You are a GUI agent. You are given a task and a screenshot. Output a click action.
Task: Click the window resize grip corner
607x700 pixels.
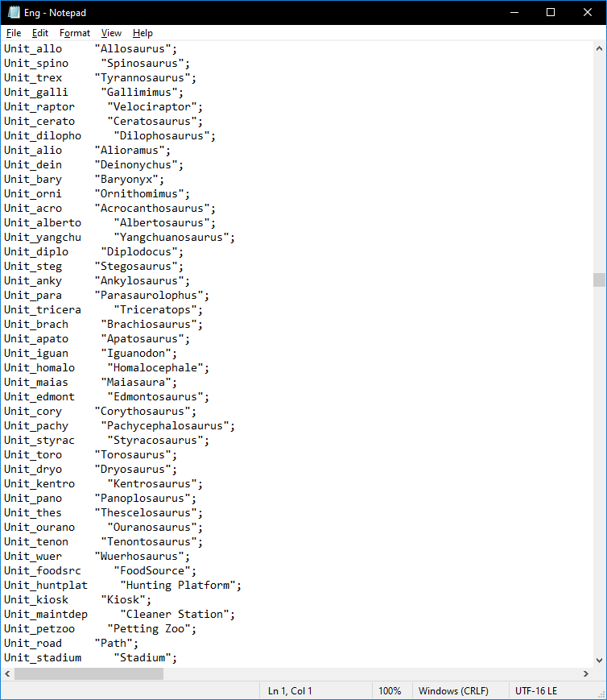(x=601, y=694)
